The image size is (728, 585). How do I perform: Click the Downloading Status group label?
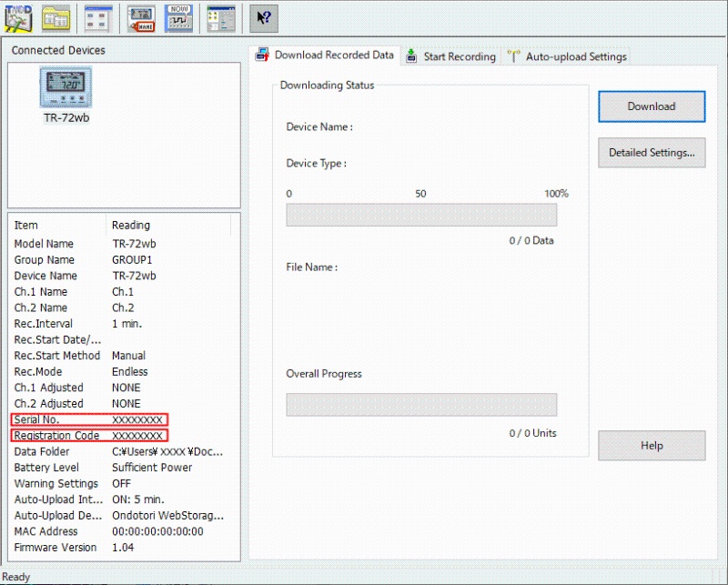pos(328,86)
